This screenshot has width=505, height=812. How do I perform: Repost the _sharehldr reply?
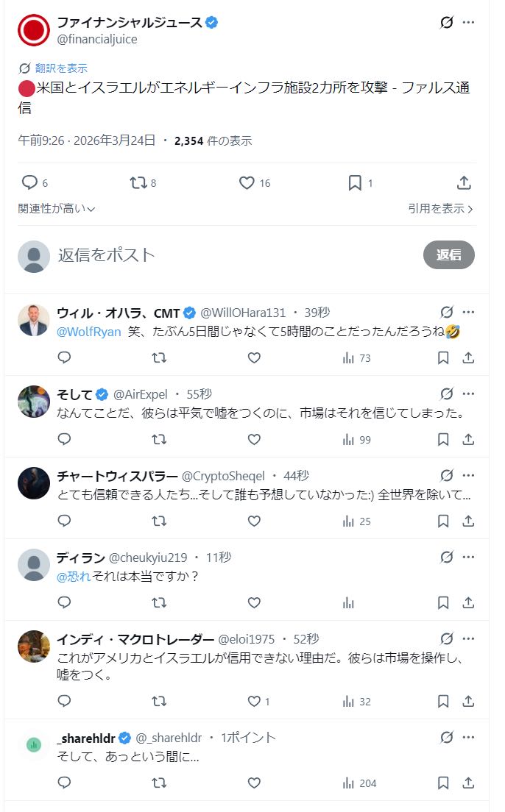(158, 783)
